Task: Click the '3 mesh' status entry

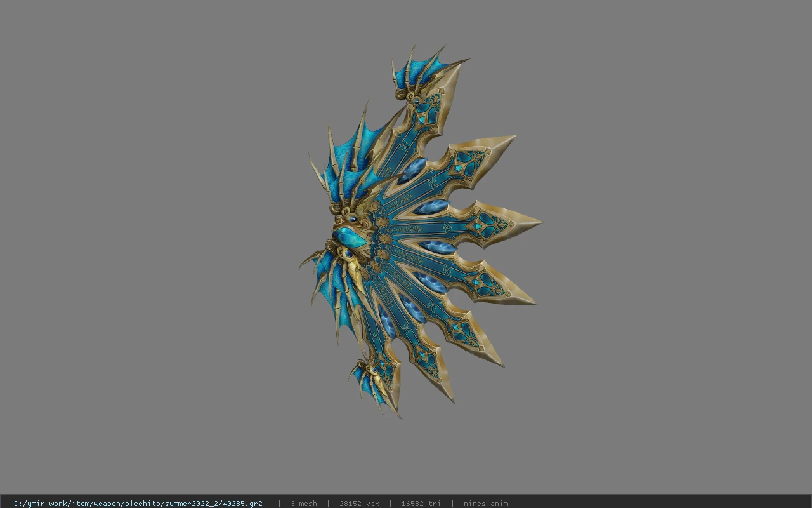Action: (304, 504)
